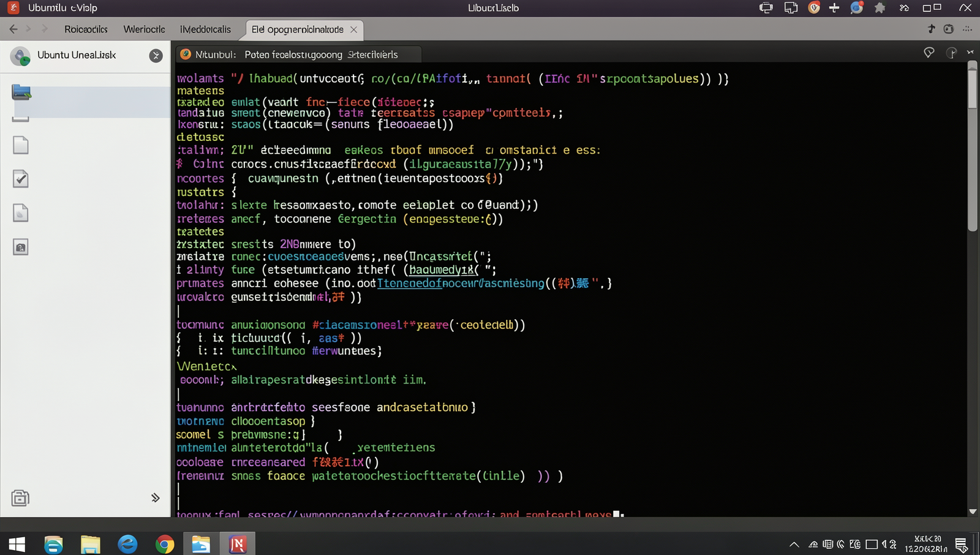Viewport: 980px width, 555px height.
Task: Click the help icon above the terminal
Action: point(951,53)
